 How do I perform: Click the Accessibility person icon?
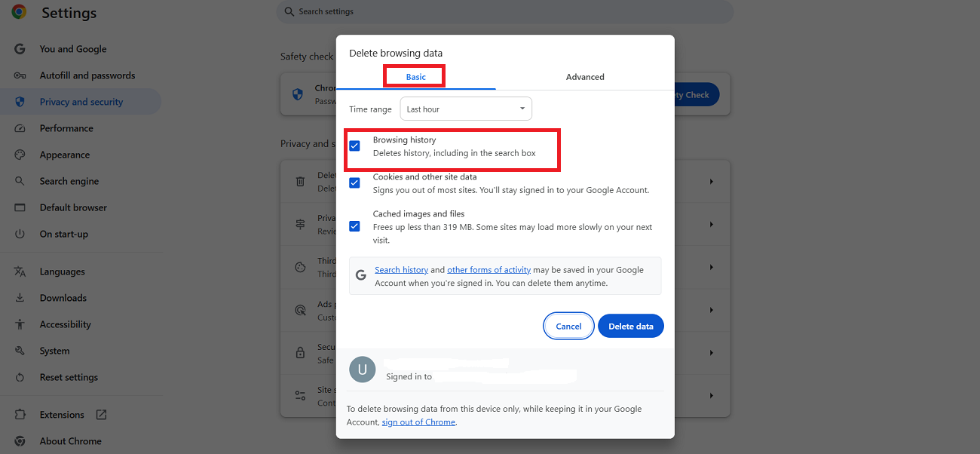pos(20,324)
